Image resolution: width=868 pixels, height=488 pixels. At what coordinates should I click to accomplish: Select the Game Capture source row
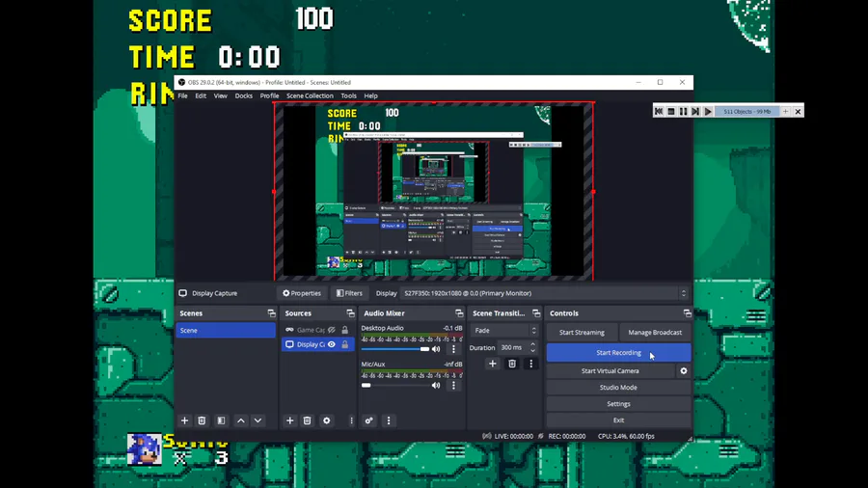click(x=317, y=330)
